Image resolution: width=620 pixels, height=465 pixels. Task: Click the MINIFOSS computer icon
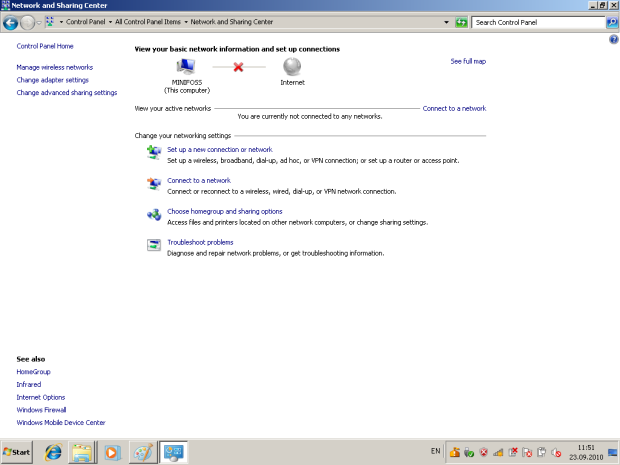[186, 66]
